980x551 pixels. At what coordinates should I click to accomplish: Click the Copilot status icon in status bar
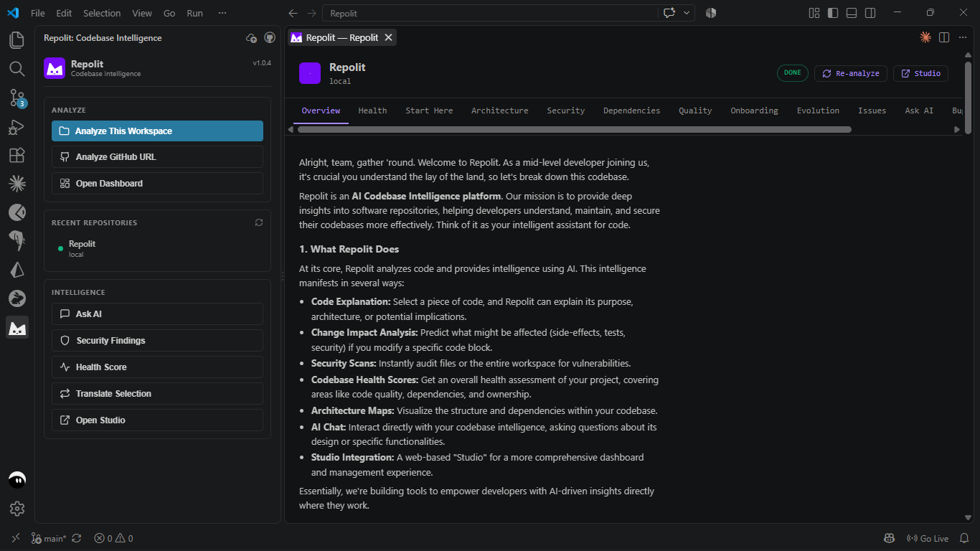889,538
